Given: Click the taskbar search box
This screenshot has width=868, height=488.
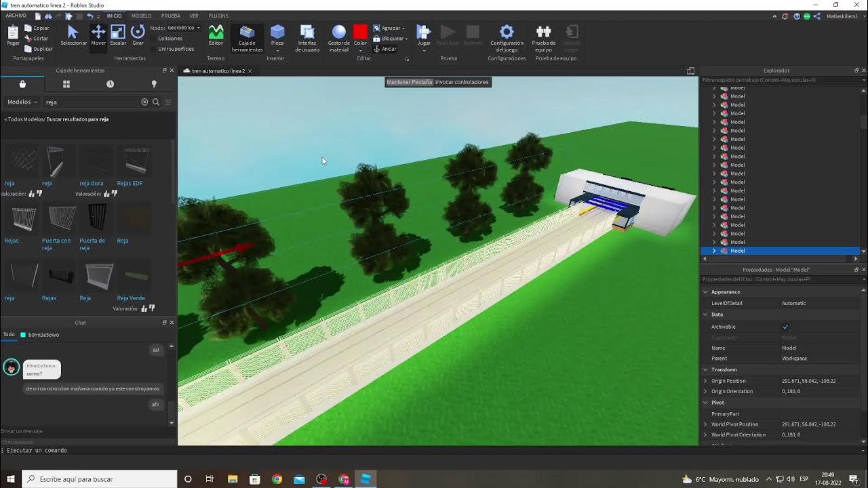Looking at the screenshot, I should (x=100, y=479).
